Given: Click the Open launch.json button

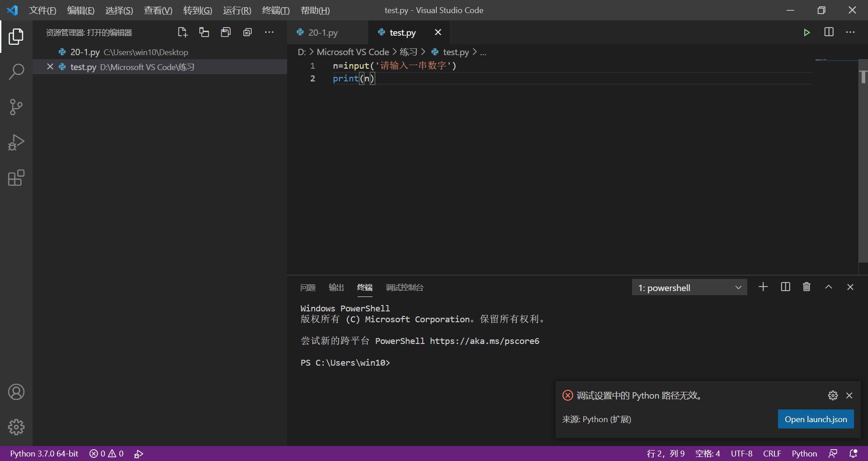Looking at the screenshot, I should coord(816,419).
